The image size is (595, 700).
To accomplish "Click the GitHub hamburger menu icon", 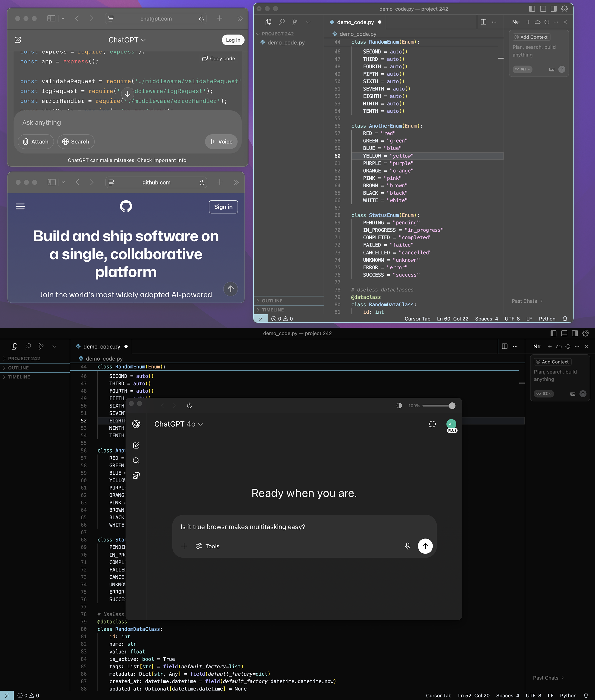I will pos(20,207).
